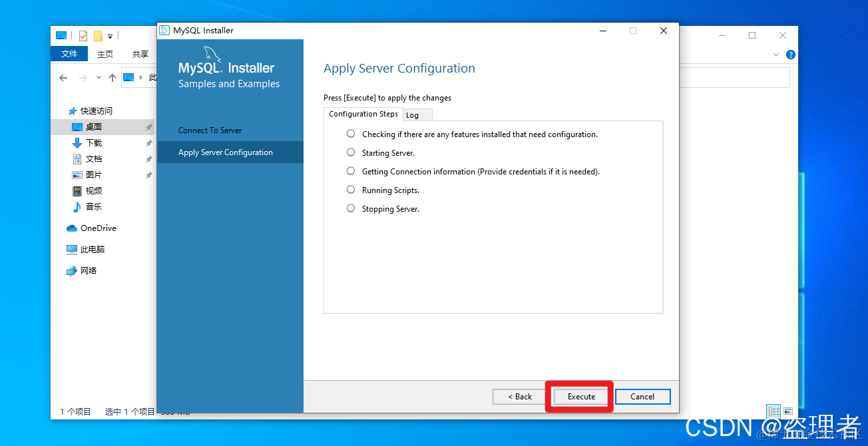The height and width of the screenshot is (446, 868).
Task: Click the radio circle for Starting Server
Action: click(351, 152)
